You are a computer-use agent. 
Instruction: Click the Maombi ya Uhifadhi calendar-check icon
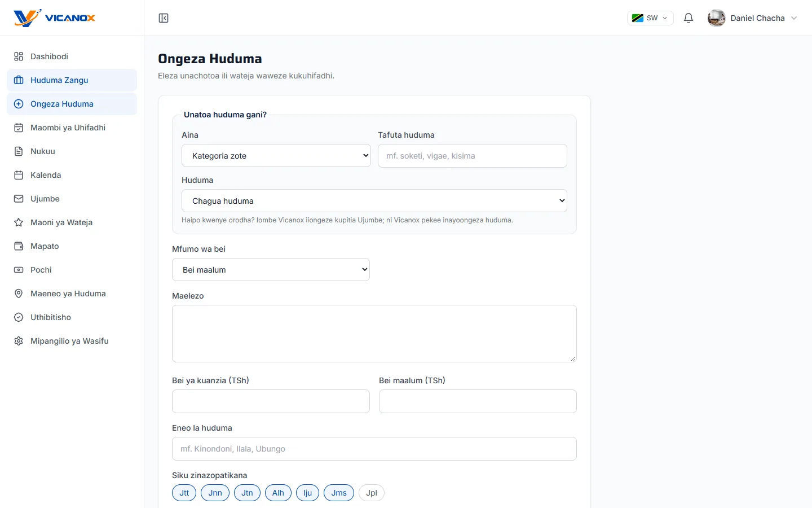(19, 128)
